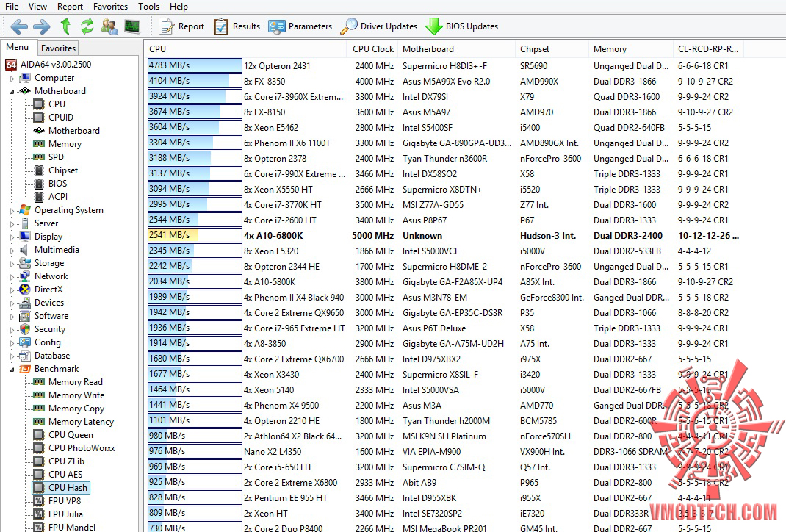Select the Config tree item
786x532 pixels.
tap(40, 342)
